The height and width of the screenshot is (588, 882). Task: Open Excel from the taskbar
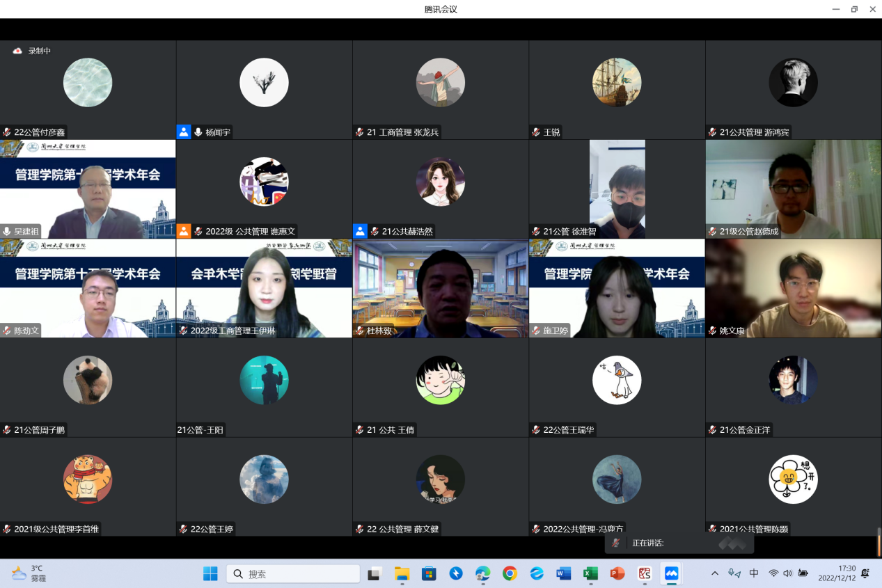[x=590, y=573]
